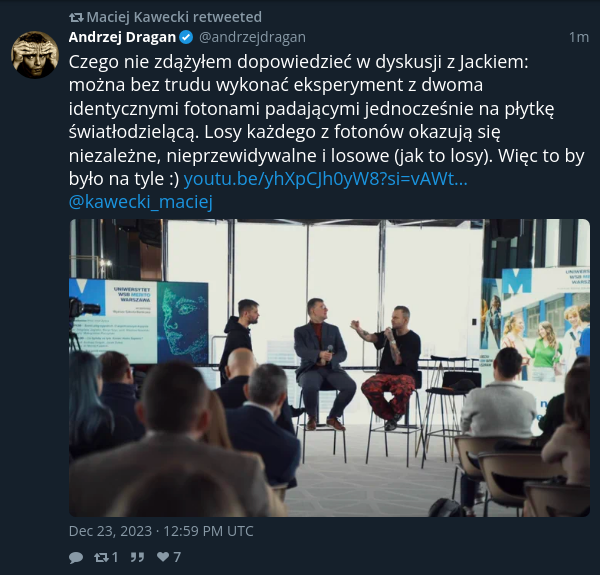Click the blue verified badge
This screenshot has height=575, width=600.
(186, 37)
